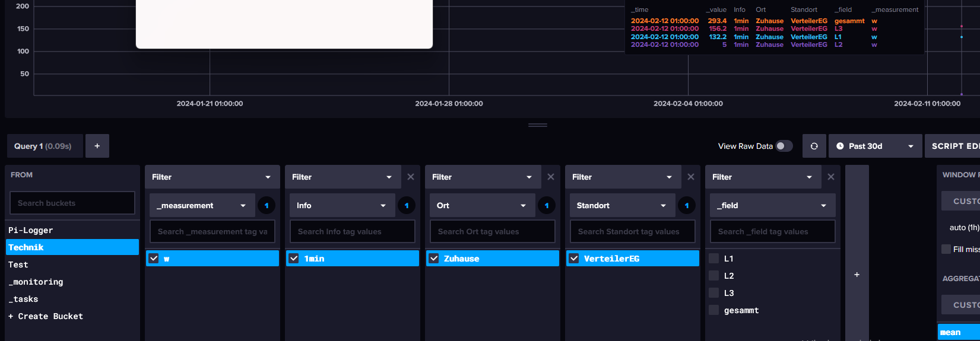The height and width of the screenshot is (341, 980).
Task: Click the _measurement selected count badge
Action: click(267, 205)
